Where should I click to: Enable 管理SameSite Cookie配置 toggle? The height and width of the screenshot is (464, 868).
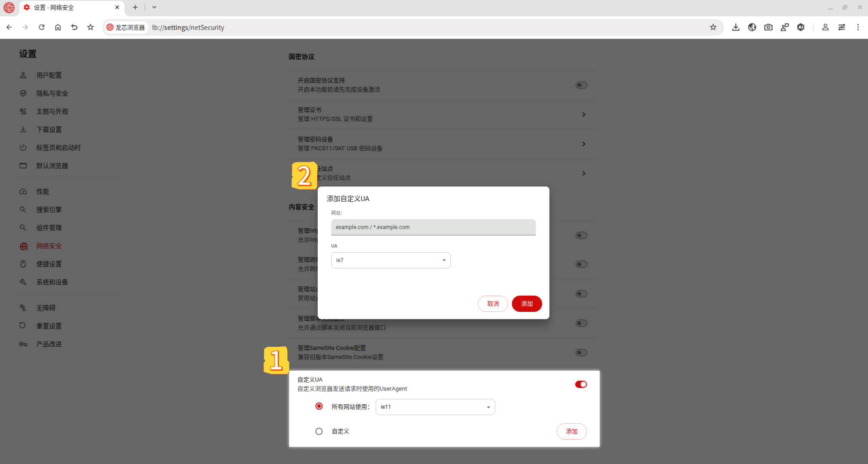[x=581, y=353]
